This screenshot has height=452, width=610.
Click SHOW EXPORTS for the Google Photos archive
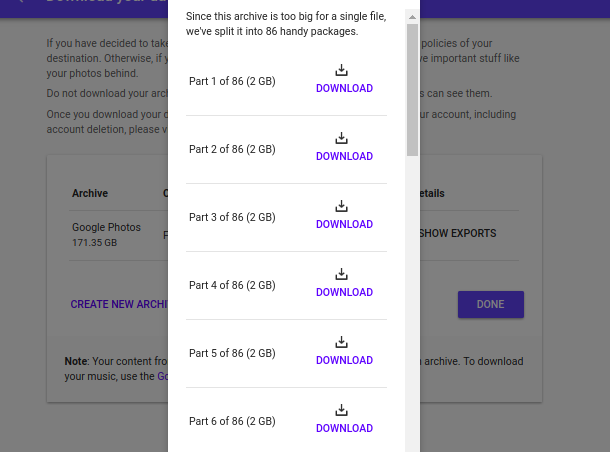pyautogui.click(x=458, y=233)
